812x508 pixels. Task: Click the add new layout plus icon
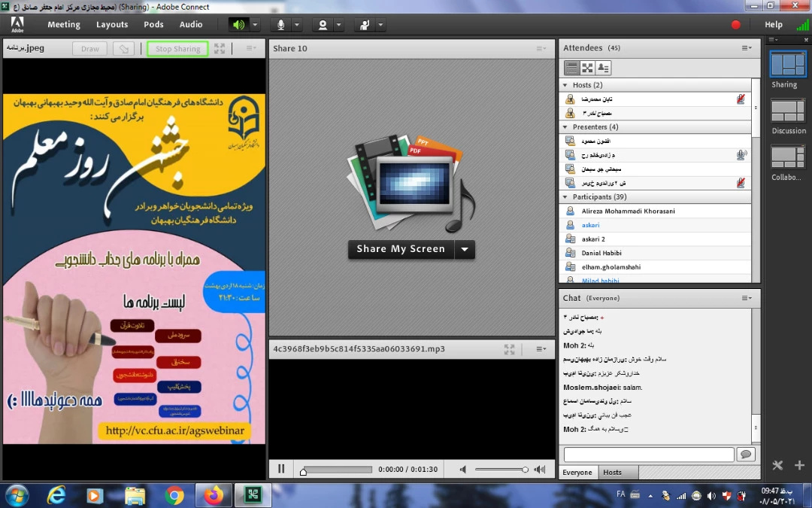tap(799, 466)
